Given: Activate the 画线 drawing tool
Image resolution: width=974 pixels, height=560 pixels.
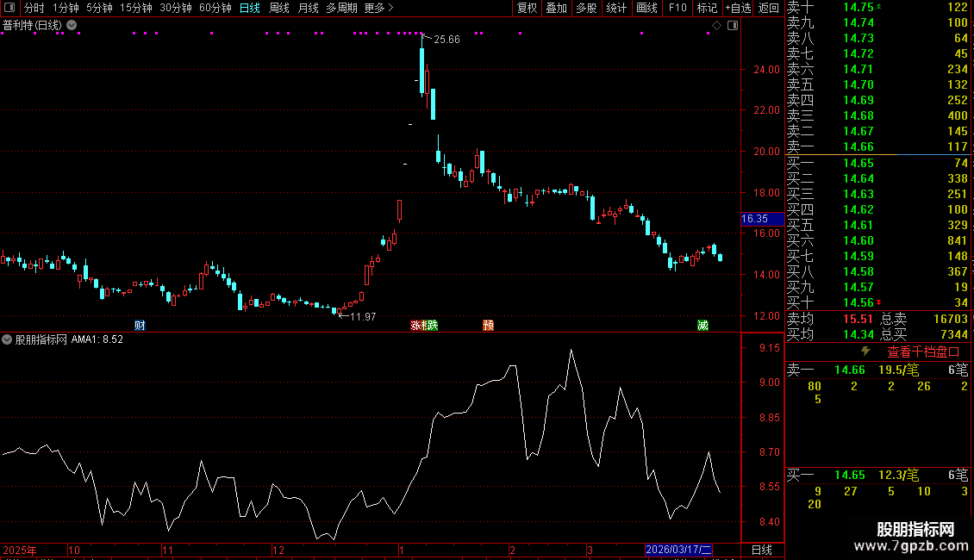Looking at the screenshot, I should pos(646,8).
